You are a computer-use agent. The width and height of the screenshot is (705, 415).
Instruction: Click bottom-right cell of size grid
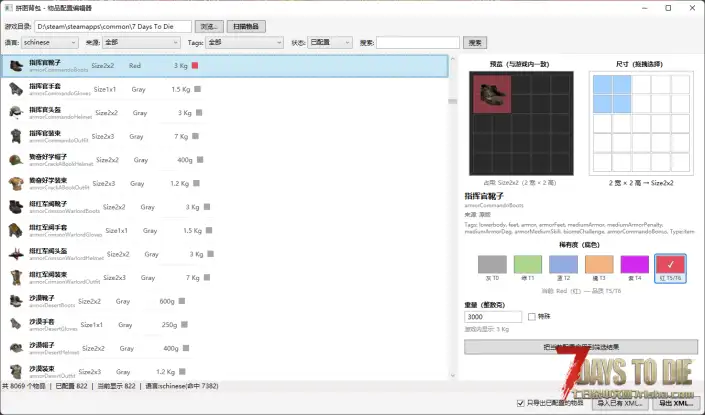point(680,162)
